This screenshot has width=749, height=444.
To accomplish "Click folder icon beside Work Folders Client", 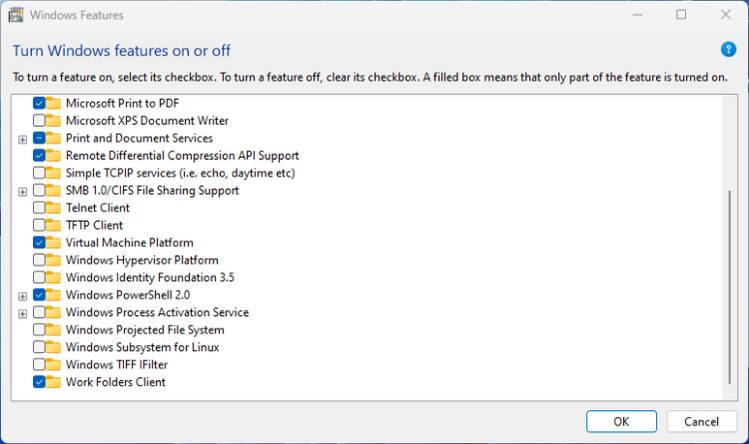I will pyautogui.click(x=54, y=382).
